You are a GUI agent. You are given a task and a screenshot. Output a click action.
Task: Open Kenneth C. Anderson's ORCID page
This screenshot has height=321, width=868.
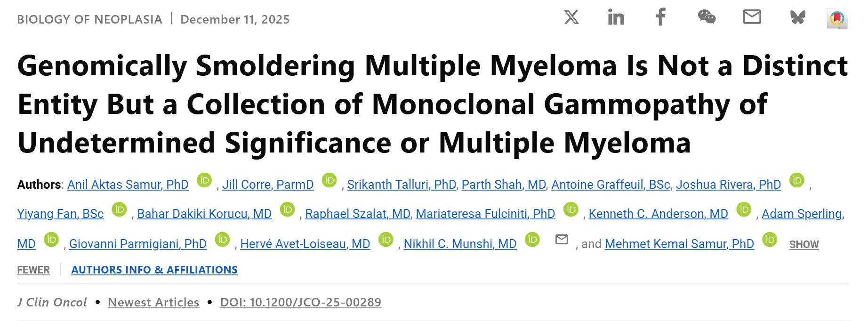[x=745, y=210]
